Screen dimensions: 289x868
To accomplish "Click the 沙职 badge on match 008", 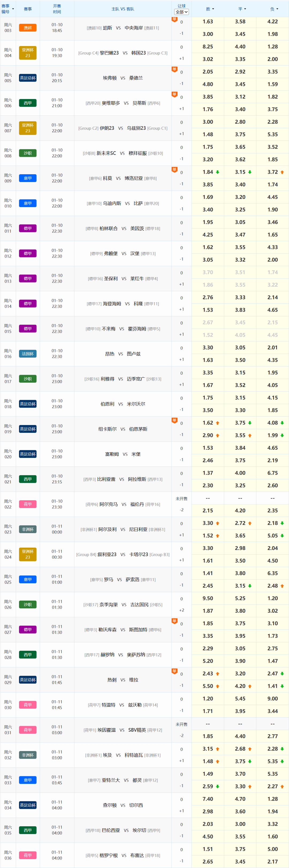I will pos(28,153).
